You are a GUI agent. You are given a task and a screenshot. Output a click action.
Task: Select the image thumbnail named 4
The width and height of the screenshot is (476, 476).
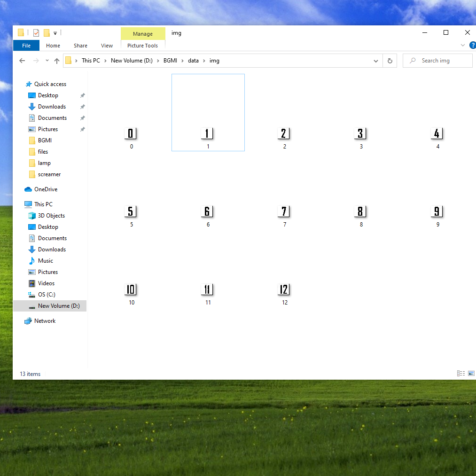(x=437, y=133)
